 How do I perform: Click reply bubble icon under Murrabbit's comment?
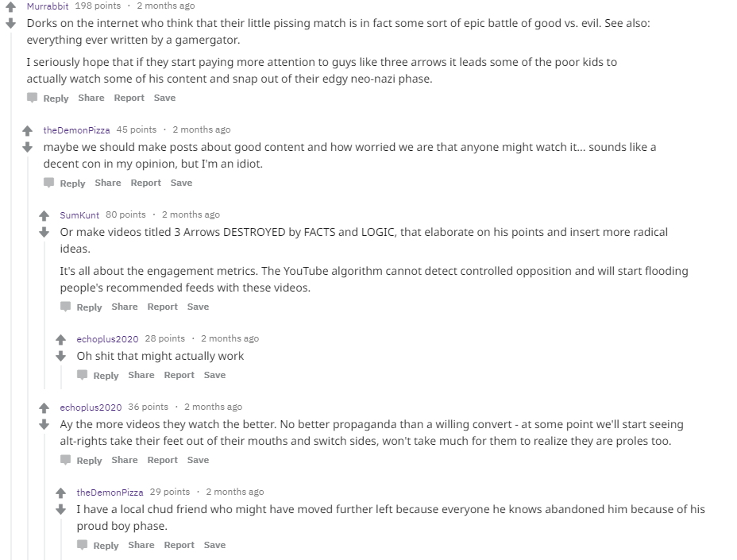(32, 98)
